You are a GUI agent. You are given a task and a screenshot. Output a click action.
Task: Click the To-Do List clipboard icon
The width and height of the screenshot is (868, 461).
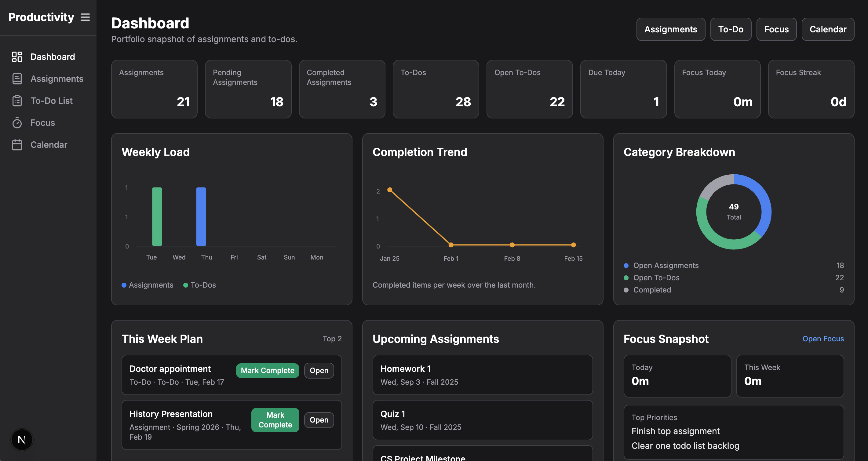tap(17, 101)
